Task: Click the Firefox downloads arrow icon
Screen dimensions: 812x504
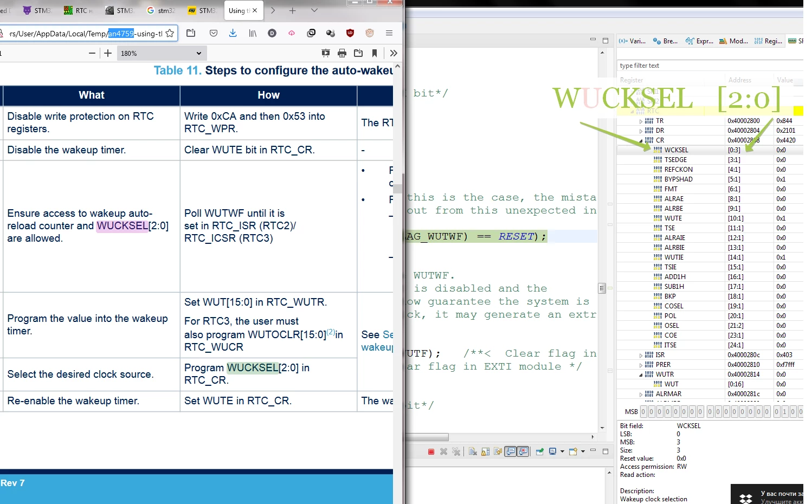Action: point(233,33)
